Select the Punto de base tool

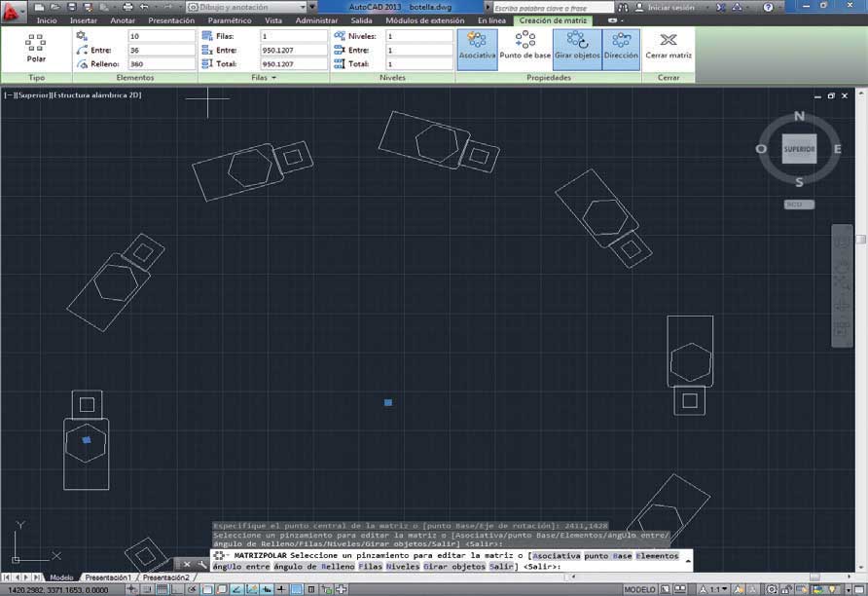(524, 46)
